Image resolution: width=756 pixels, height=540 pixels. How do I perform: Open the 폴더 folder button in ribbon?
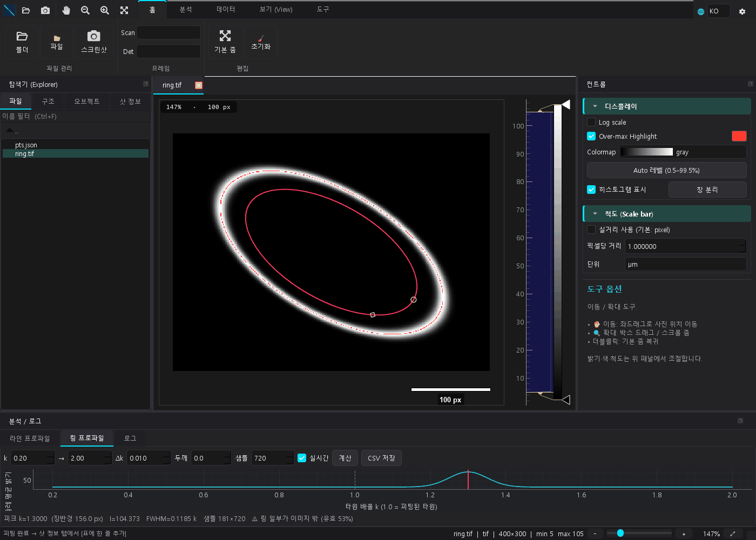point(22,42)
